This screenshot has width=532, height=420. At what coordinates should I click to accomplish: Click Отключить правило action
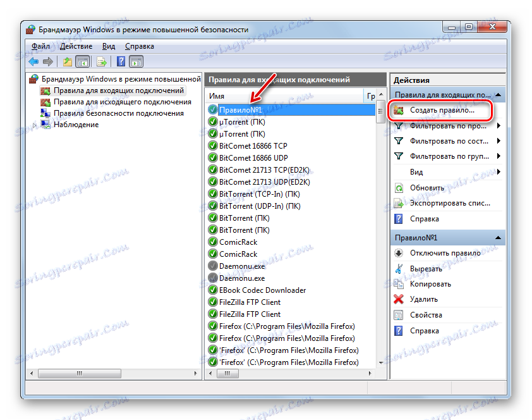[445, 253]
